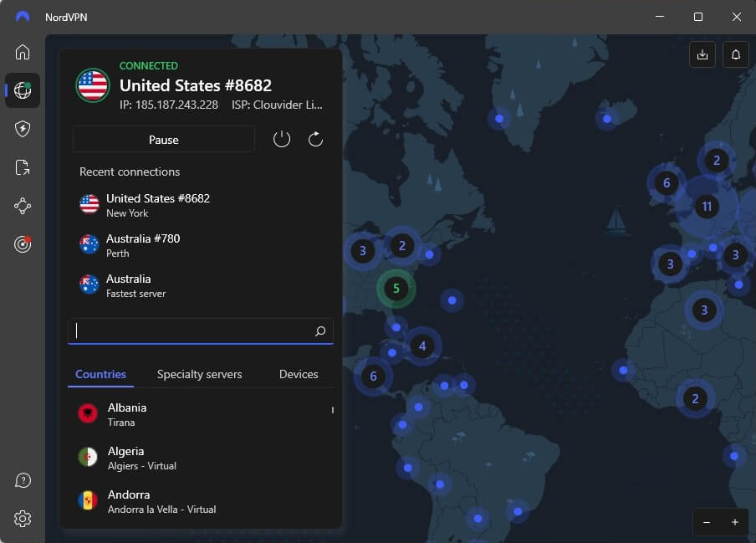Viewport: 756px width, 543px height.
Task: Click the IP address 185.187.243.228 text
Action: pyautogui.click(x=169, y=105)
